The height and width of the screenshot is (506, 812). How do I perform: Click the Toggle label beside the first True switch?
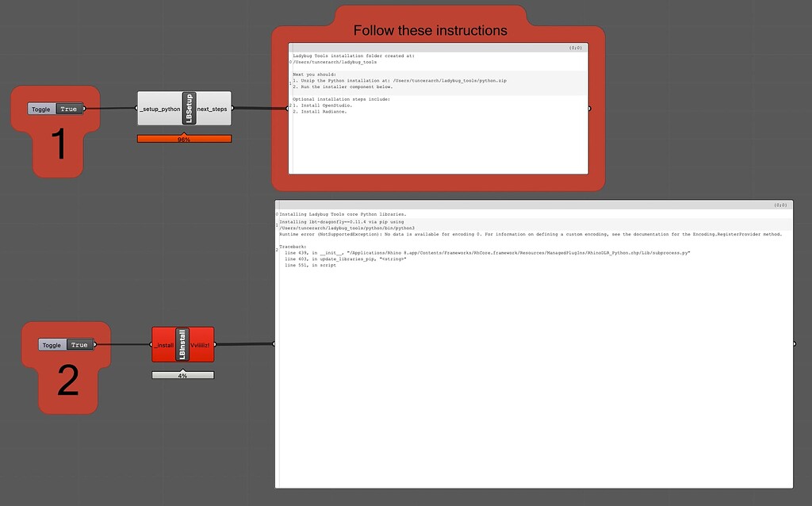[x=41, y=109]
